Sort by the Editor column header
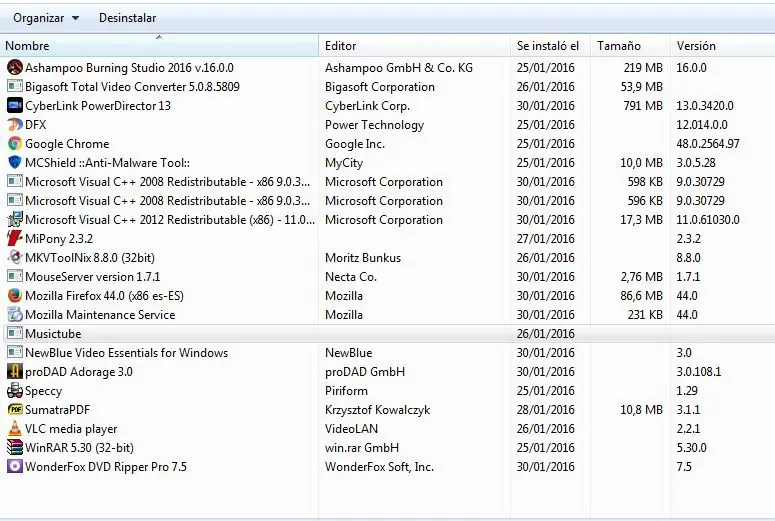 click(x=414, y=45)
